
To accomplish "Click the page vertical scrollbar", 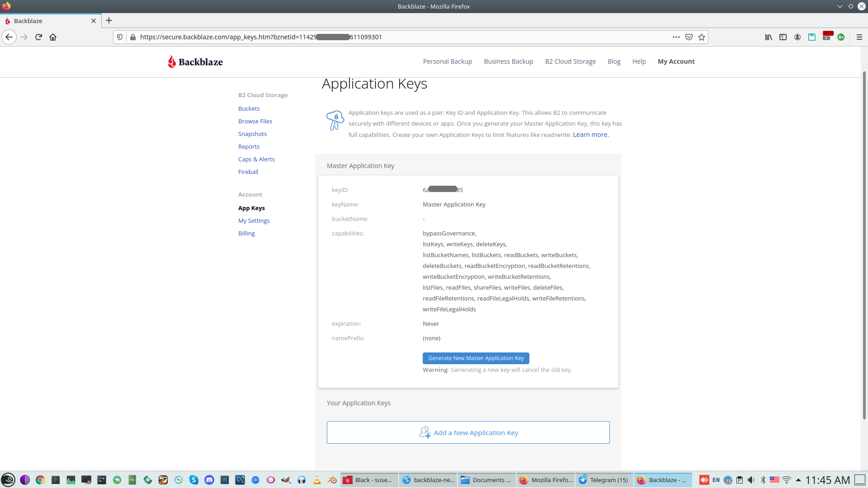I will tap(864, 244).
